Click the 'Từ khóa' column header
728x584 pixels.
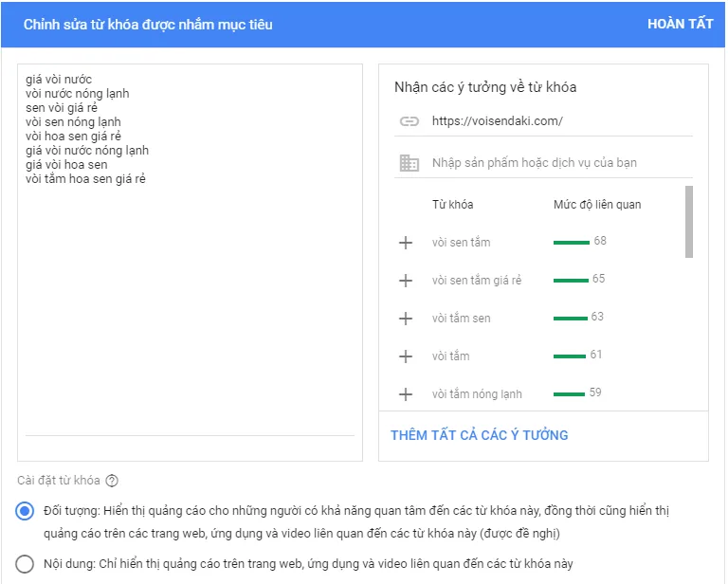pos(453,205)
